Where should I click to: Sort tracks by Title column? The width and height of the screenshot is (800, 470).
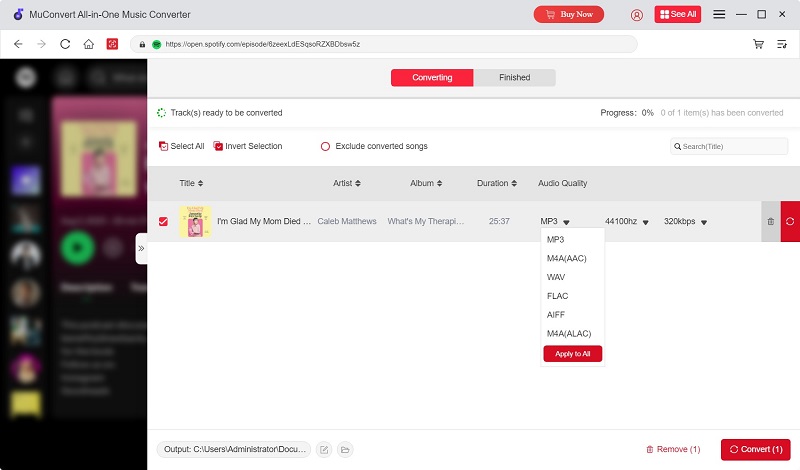pos(191,183)
